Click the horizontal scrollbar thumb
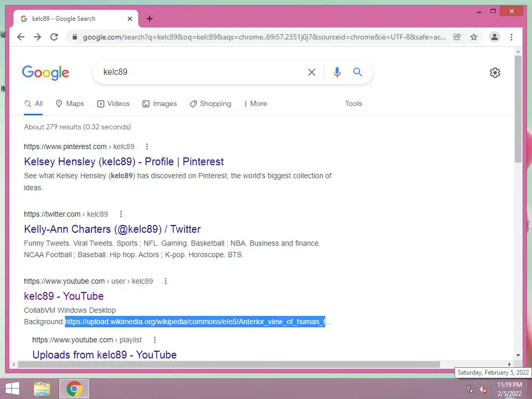This screenshot has height=399, width=532. pyautogui.click(x=229, y=364)
